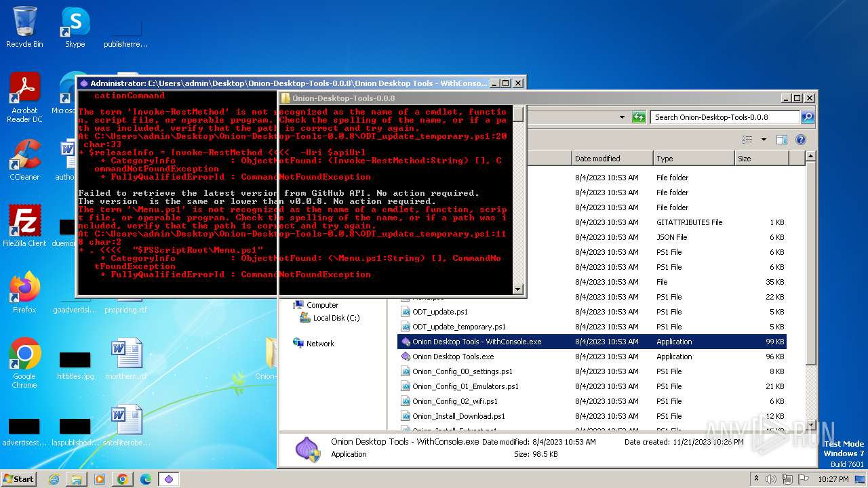868x488 pixels.
Task: Open the media player taskbar icon
Action: pos(100,479)
